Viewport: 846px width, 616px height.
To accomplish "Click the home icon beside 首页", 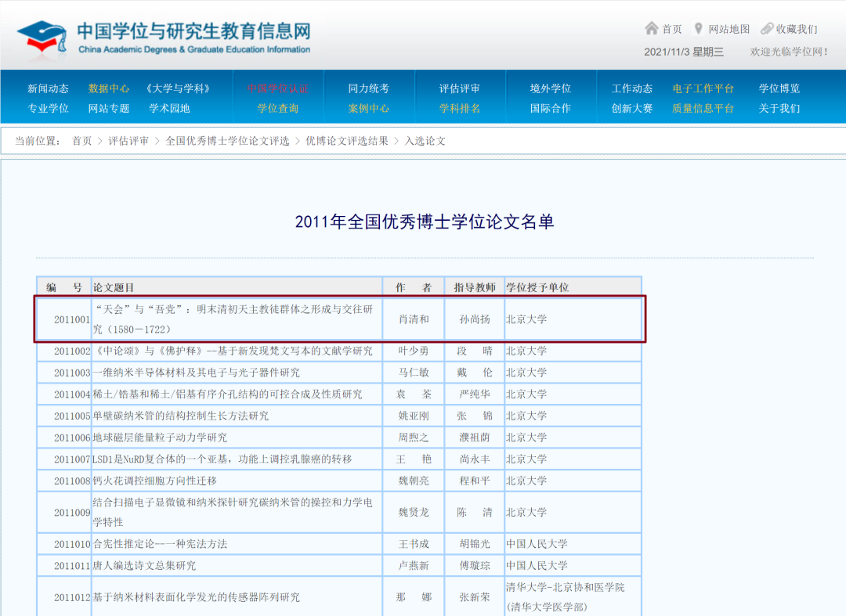I will pos(651,29).
